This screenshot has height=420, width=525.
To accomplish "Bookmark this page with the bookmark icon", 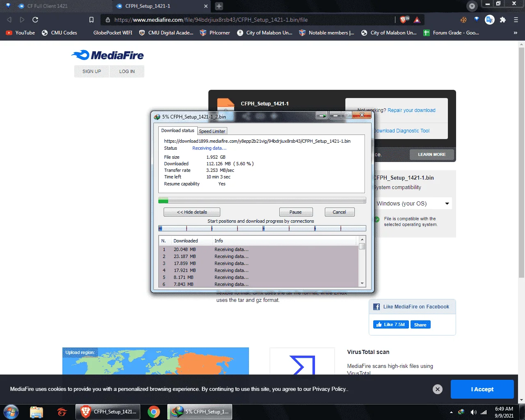I will pos(91,20).
